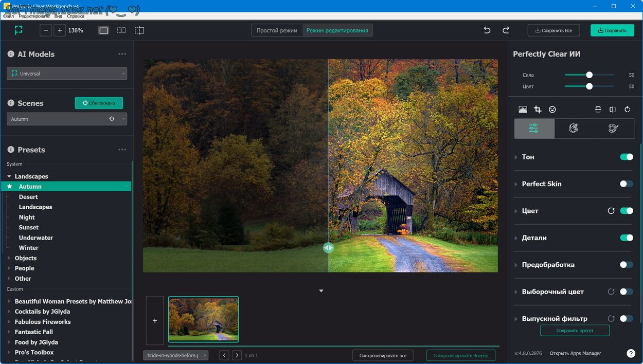Enable the Perfect Skin toggle
The image size is (643, 364).
[626, 184]
